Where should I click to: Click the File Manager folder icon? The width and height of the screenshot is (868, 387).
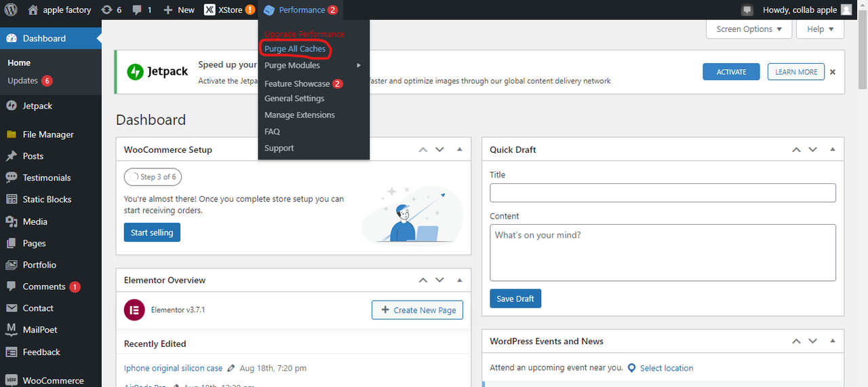coord(12,134)
